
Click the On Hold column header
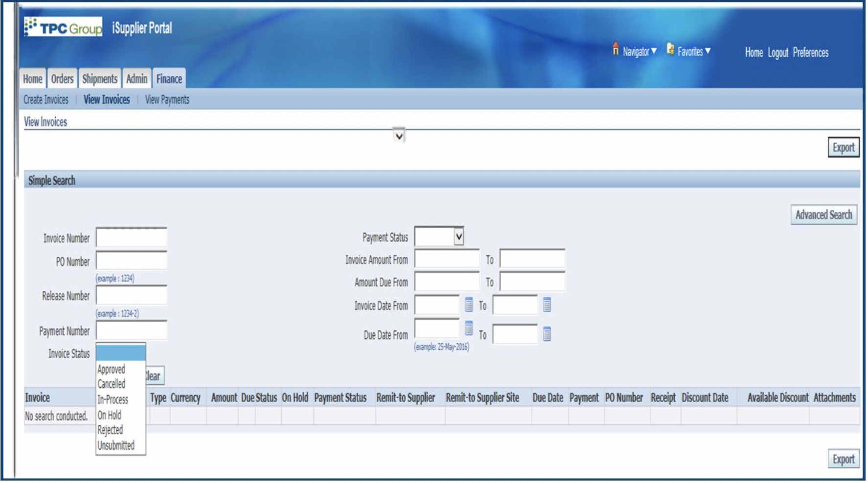point(295,397)
